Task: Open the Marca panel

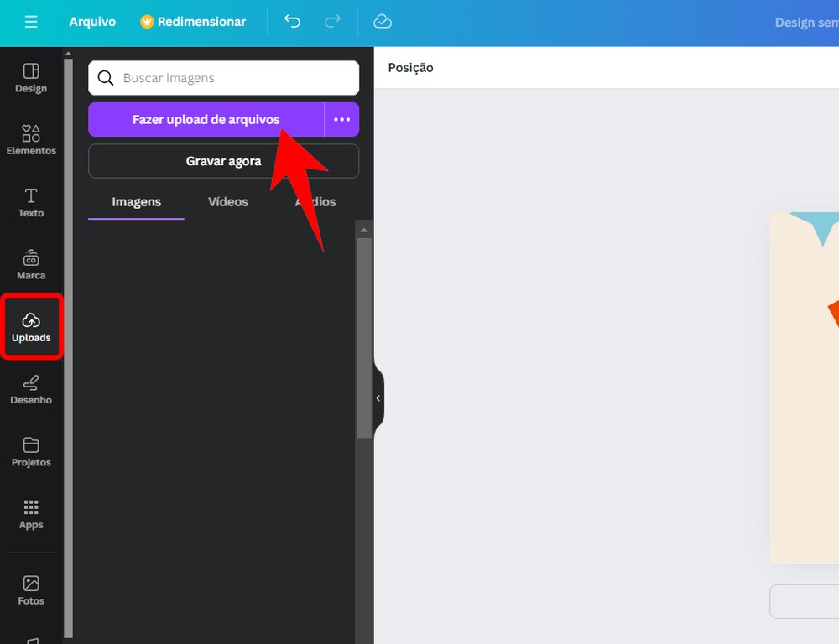Action: (31, 264)
